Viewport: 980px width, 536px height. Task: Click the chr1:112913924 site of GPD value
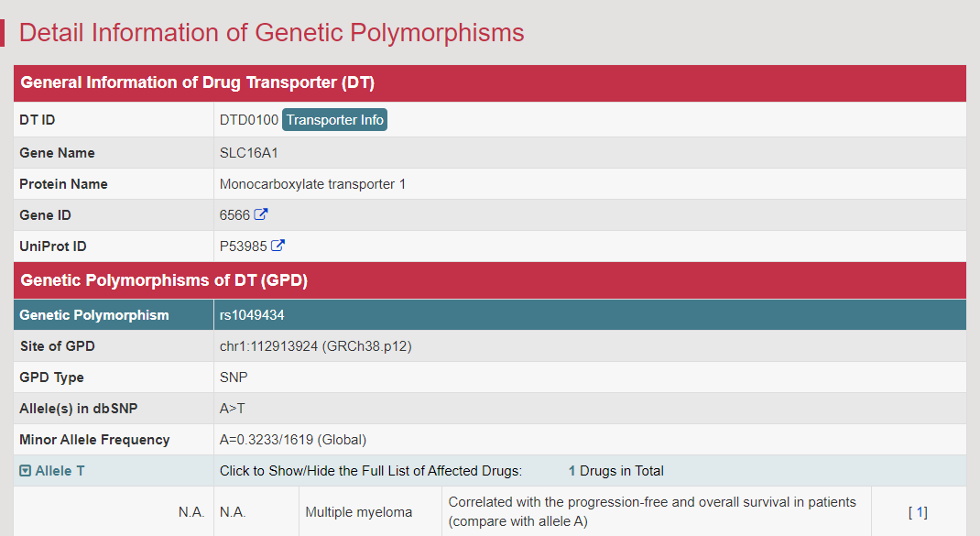coord(316,346)
